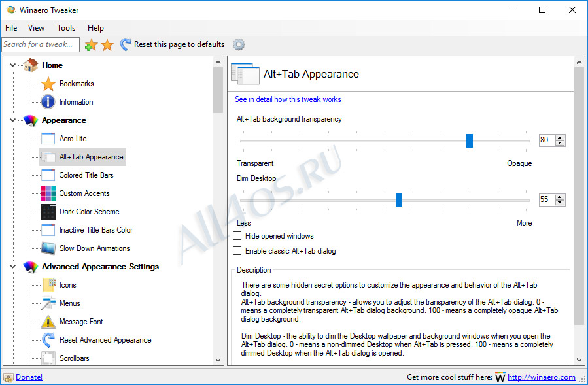Viewport: 588px width, 385px height.
Task: Click the Alt+Tab background transparency slider handle
Action: click(x=470, y=141)
